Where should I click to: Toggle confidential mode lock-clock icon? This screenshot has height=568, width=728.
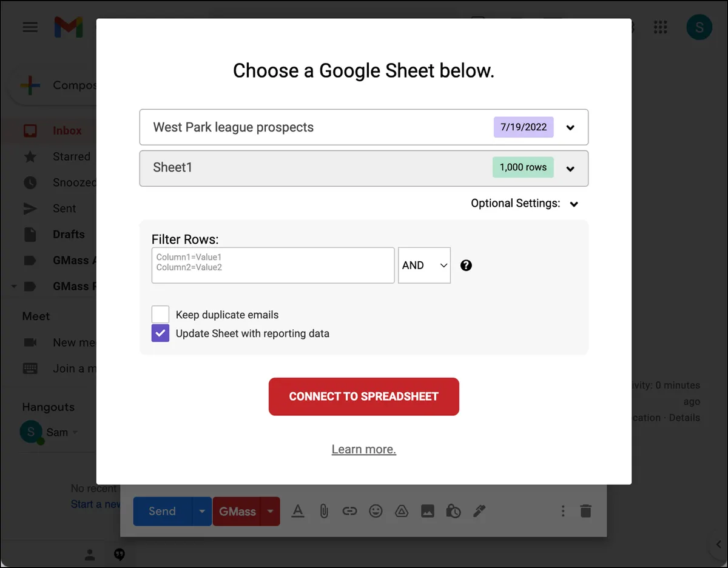453,512
